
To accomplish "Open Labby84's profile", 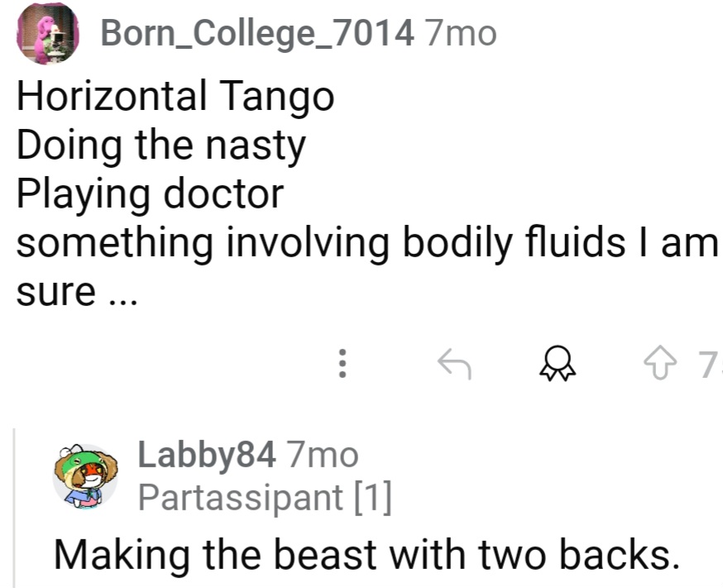I will 206,454.
